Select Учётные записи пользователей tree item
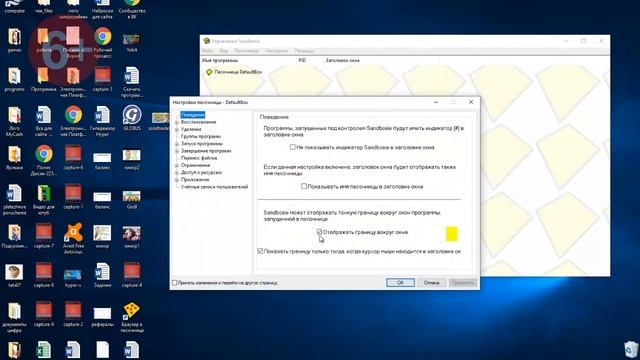Screen dimensions: 640x360 tap(214, 187)
